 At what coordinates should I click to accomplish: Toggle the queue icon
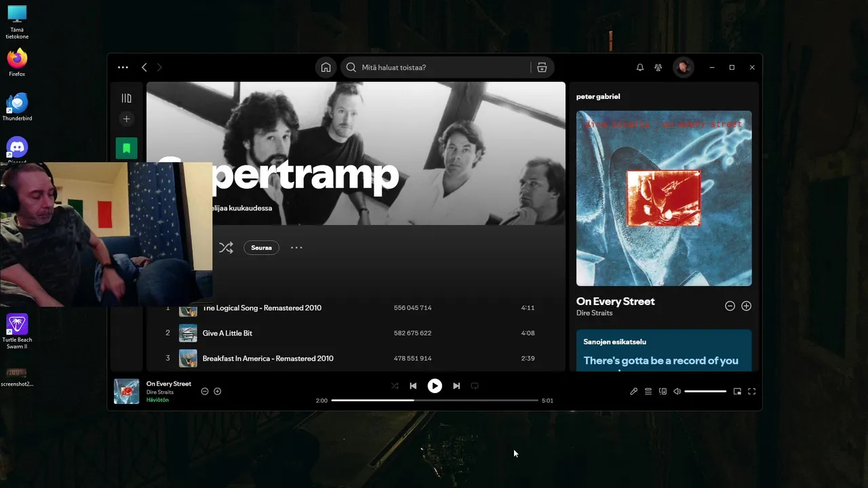pyautogui.click(x=648, y=391)
